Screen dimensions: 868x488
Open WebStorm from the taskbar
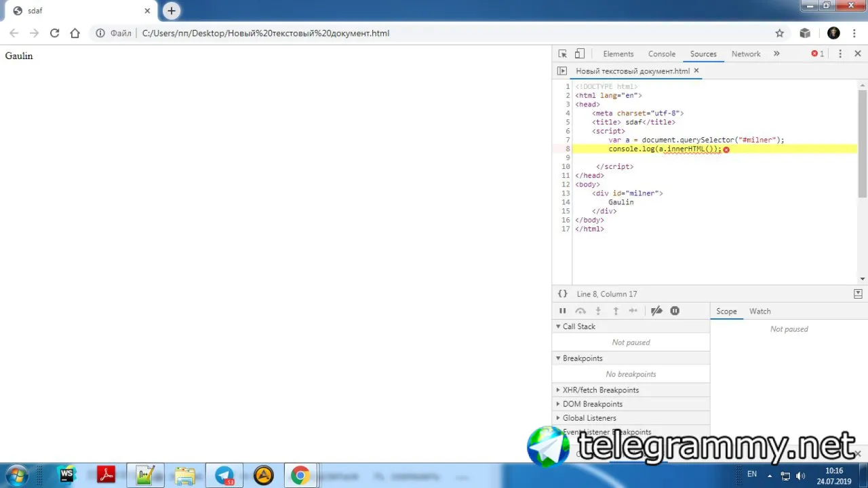(x=66, y=475)
